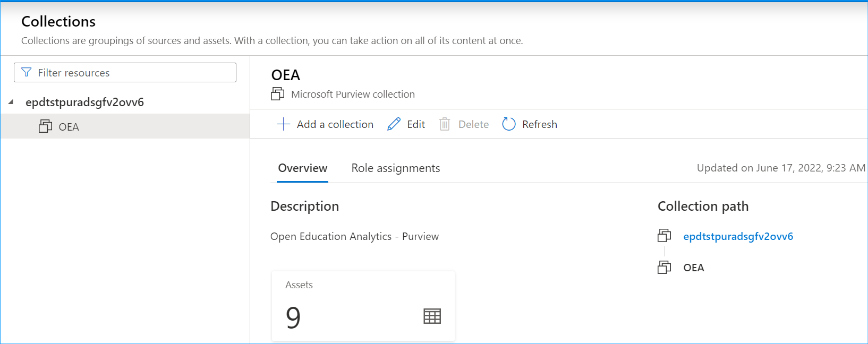The image size is (868, 344).
Task: Click the filter funnel icon
Action: coord(26,72)
